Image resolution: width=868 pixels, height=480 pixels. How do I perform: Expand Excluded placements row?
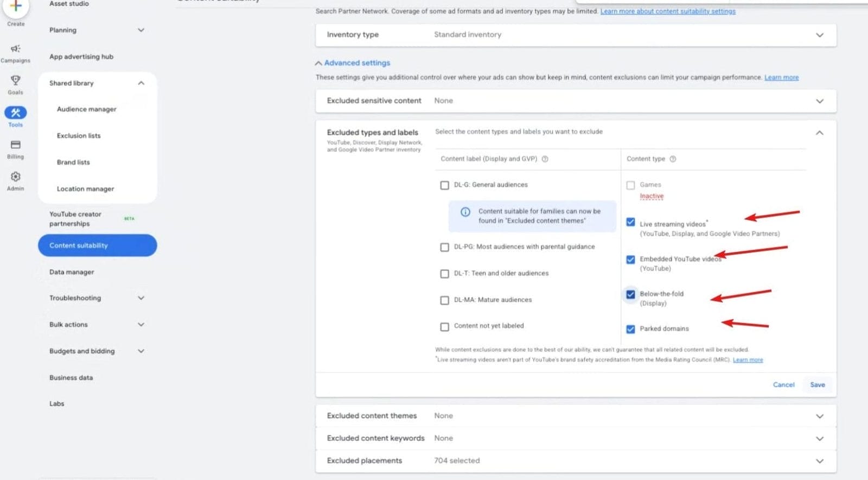click(576, 460)
